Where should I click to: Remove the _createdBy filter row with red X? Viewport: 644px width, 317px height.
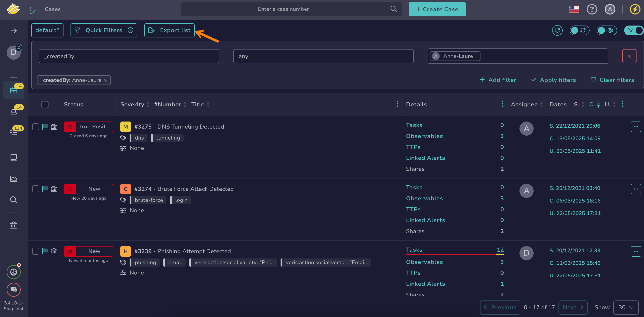pyautogui.click(x=629, y=56)
